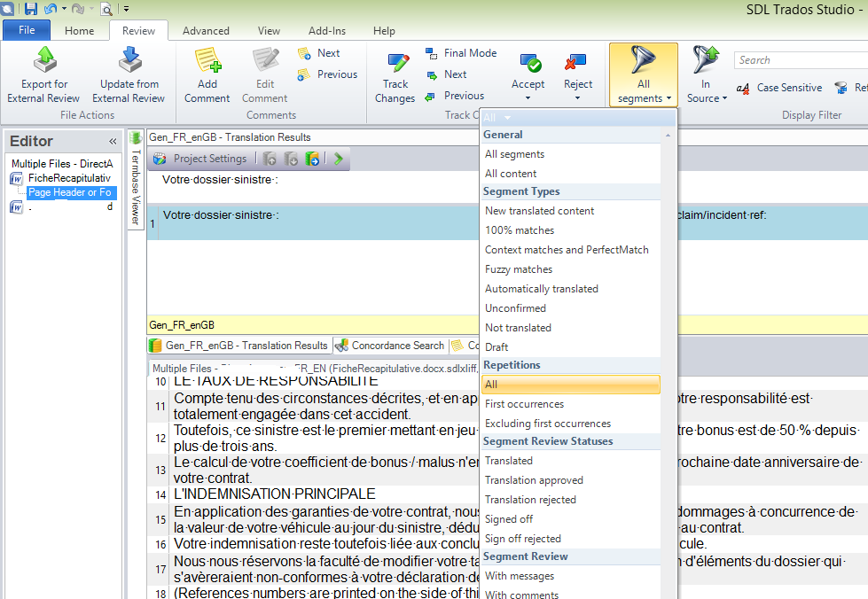
Task: Filter by Not translated segments
Action: point(571,328)
